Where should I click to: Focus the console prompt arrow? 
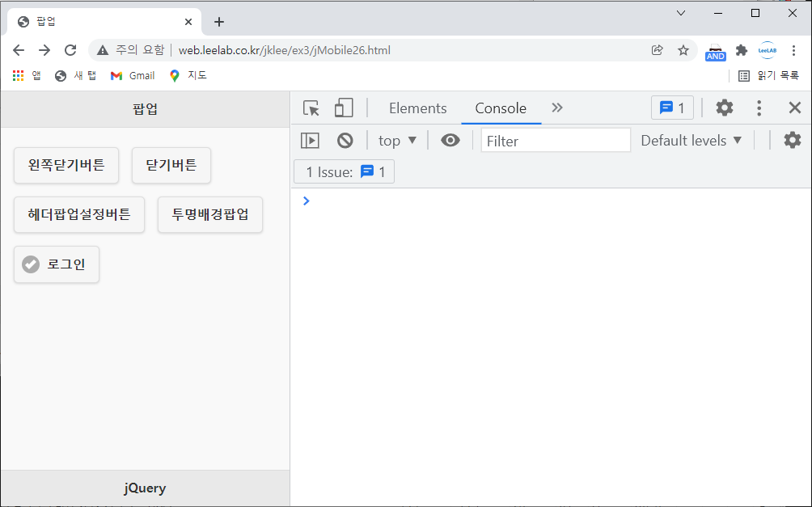(x=306, y=201)
